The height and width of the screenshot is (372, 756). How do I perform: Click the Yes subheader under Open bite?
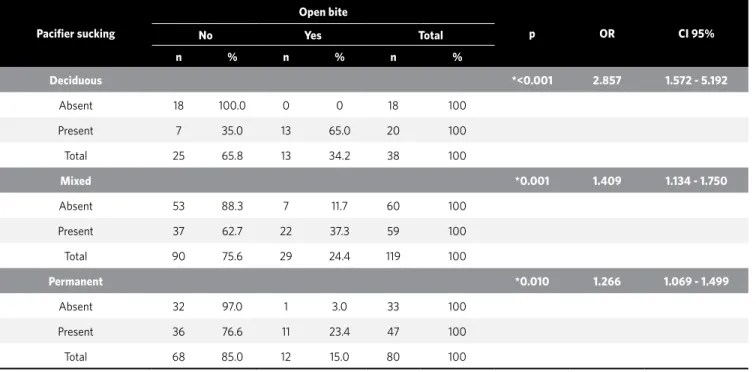(x=312, y=35)
